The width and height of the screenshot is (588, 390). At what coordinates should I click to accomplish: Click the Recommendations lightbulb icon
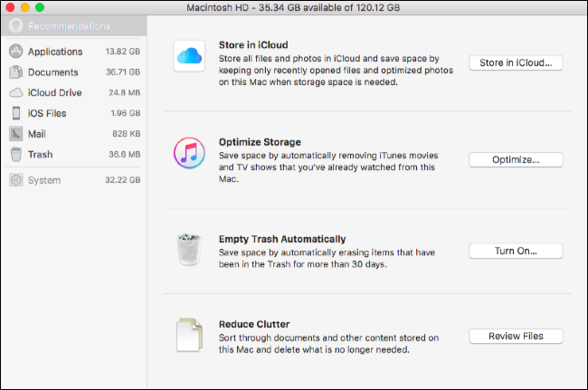(x=15, y=25)
